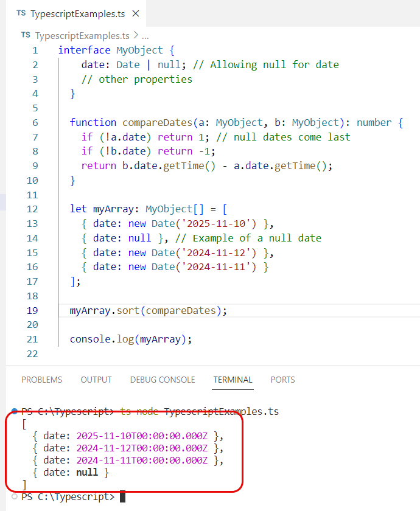420x511 pixels.
Task: Click the comment '// other properties' on line 3
Action: click(x=137, y=80)
